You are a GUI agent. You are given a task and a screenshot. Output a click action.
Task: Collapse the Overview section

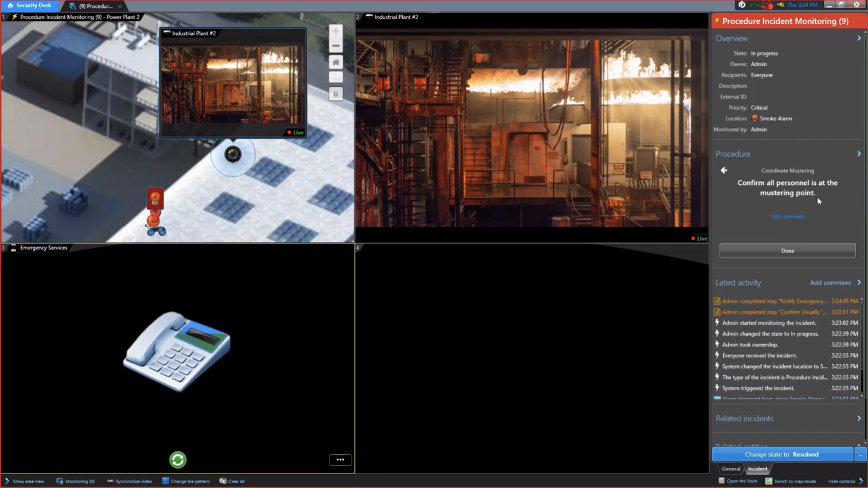pos(859,39)
